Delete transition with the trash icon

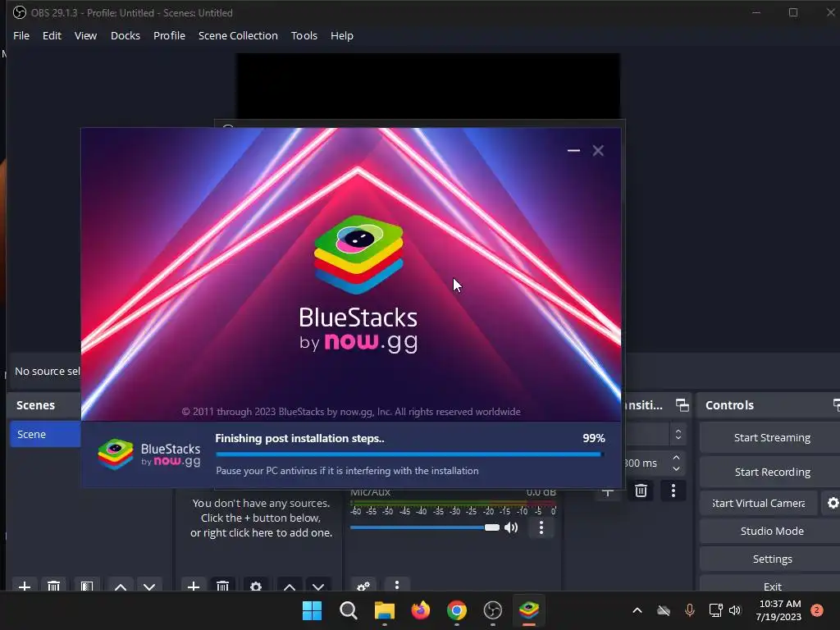point(641,491)
